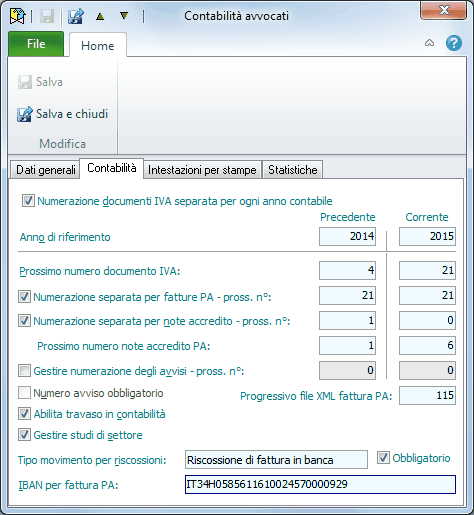
Task: Click the Salva e chiudi ribbon button
Action: (x=63, y=114)
